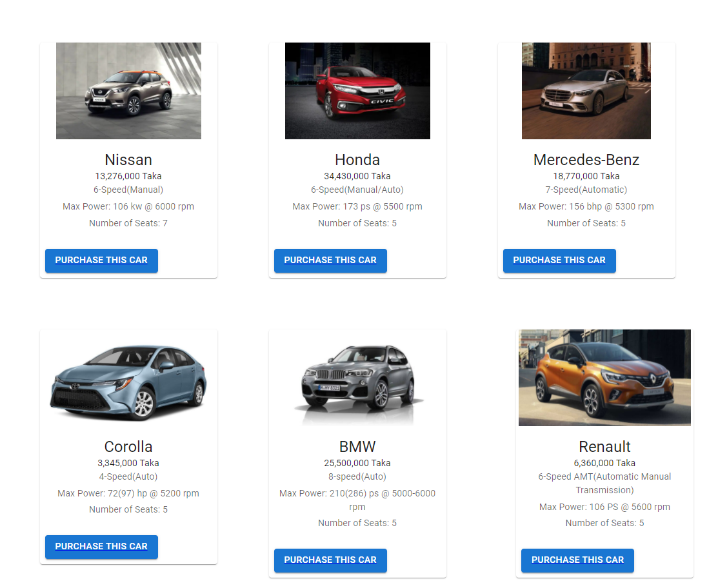Click the red Honda Civic image
The width and height of the screenshot is (718, 588).
[357, 91]
